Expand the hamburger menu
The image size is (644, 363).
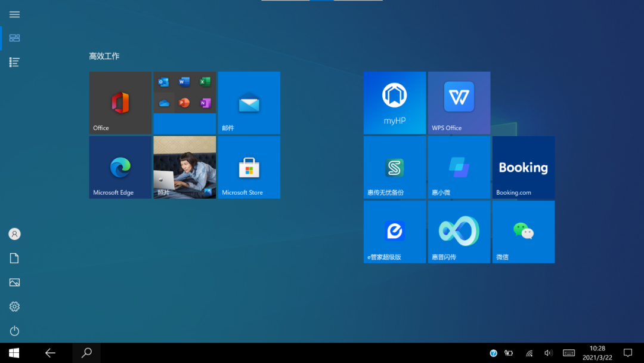(x=14, y=14)
